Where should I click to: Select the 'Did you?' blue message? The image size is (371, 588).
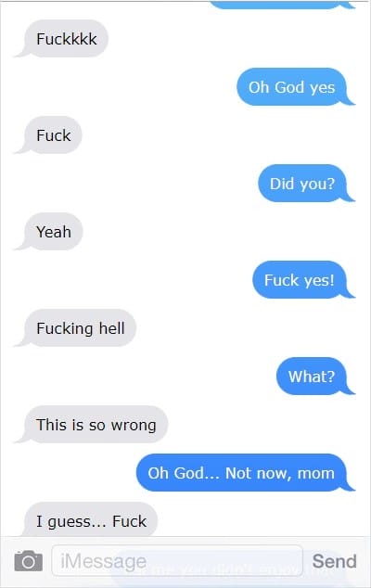(302, 184)
